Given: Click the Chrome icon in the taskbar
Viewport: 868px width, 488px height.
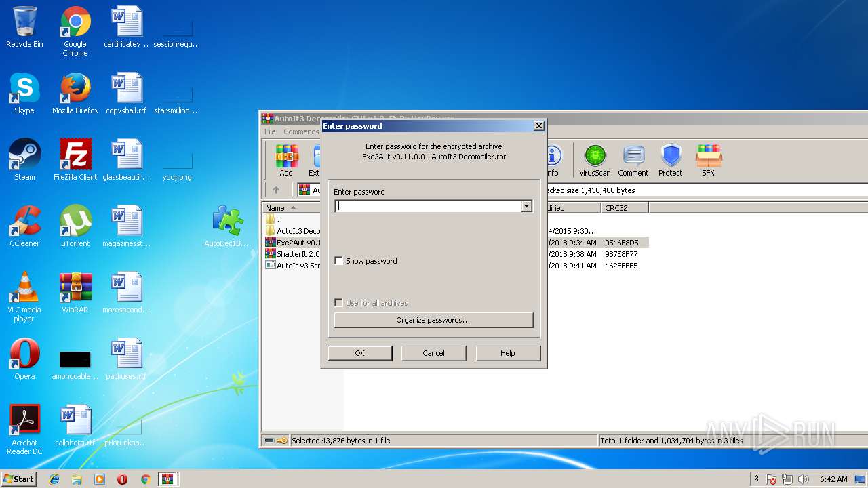Looking at the screenshot, I should (145, 479).
